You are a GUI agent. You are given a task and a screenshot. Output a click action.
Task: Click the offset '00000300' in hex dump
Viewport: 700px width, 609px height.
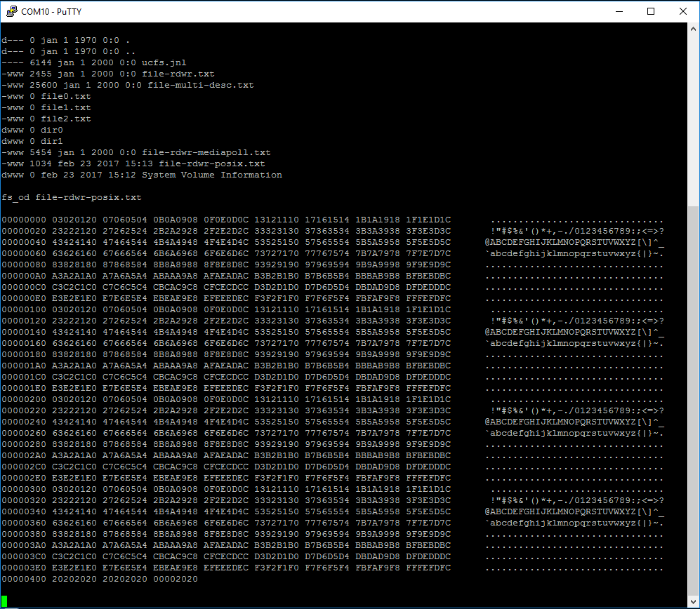point(24,489)
